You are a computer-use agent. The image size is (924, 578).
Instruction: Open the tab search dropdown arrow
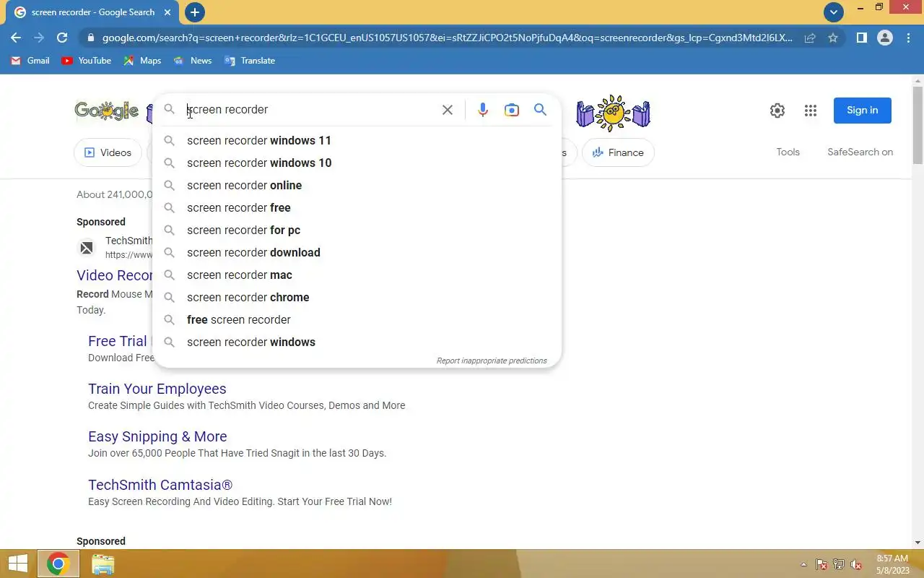coord(834,12)
